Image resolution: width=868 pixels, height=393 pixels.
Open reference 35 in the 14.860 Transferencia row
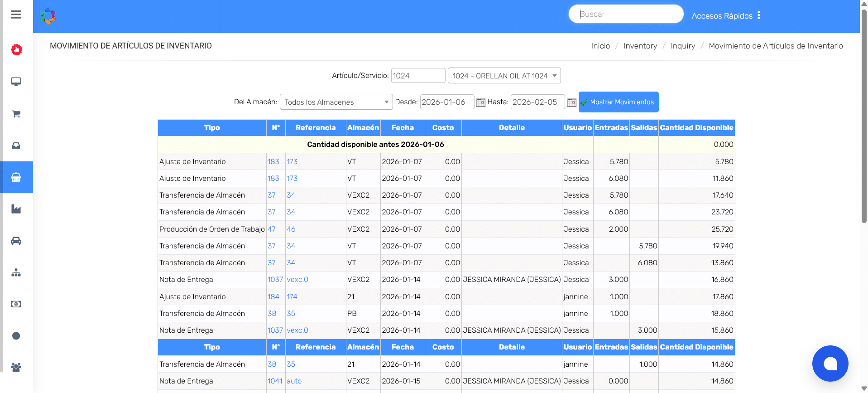[x=291, y=364]
